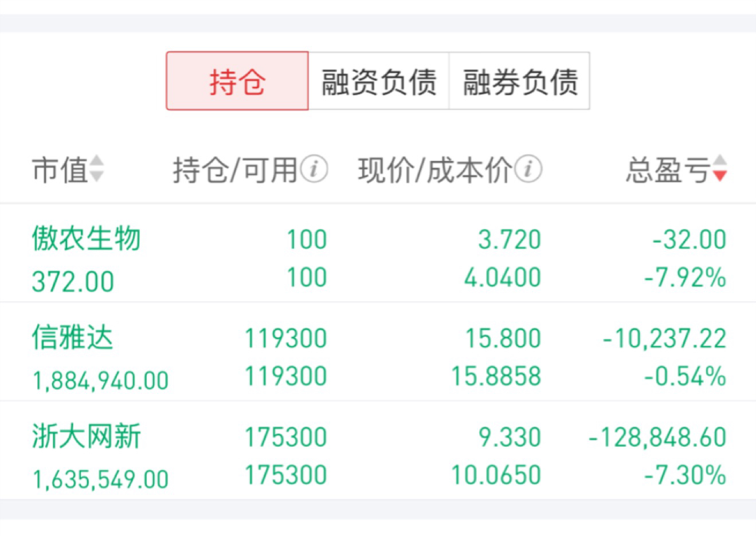
Task: Tap 浙大网新 holding quantity 175300
Action: point(286,438)
